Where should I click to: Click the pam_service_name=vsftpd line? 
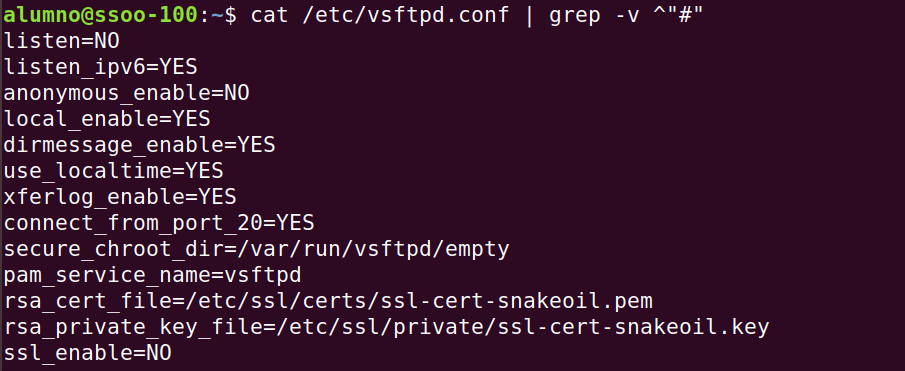coord(152,275)
